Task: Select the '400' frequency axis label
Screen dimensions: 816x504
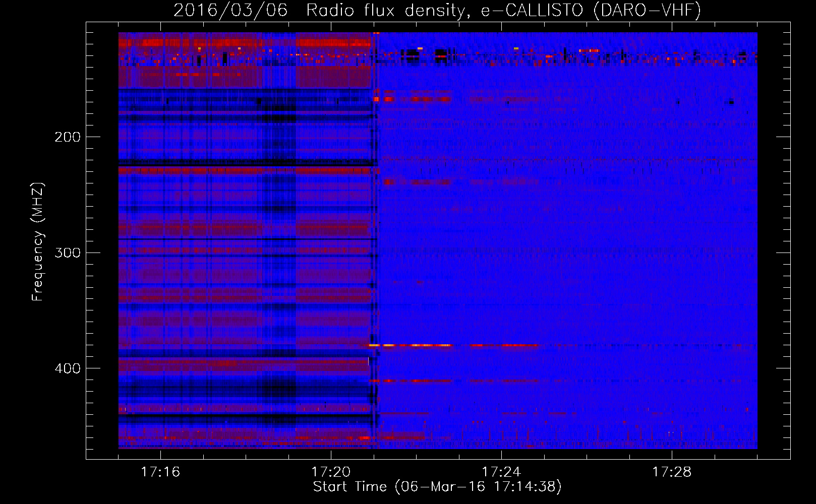Action: (68, 368)
